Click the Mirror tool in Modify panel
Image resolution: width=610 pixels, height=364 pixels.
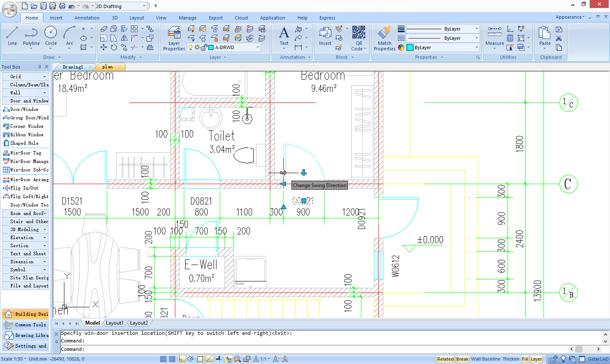124,38
